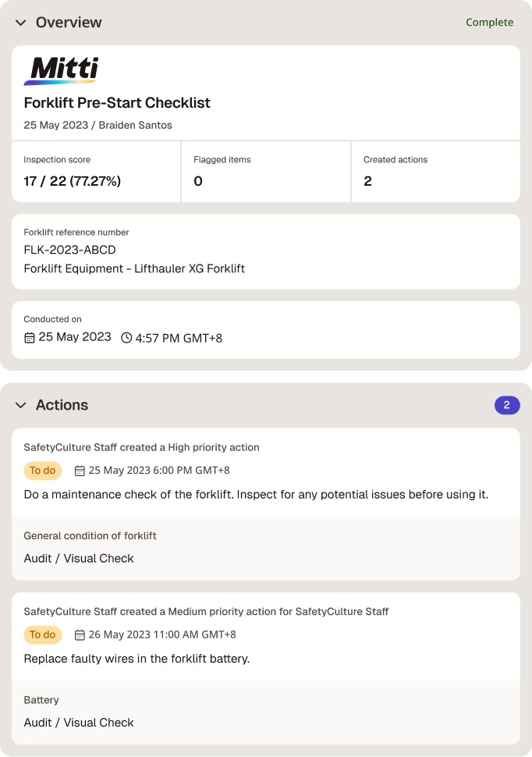Click the Battery question reference
532x757 pixels.
pos(41,700)
